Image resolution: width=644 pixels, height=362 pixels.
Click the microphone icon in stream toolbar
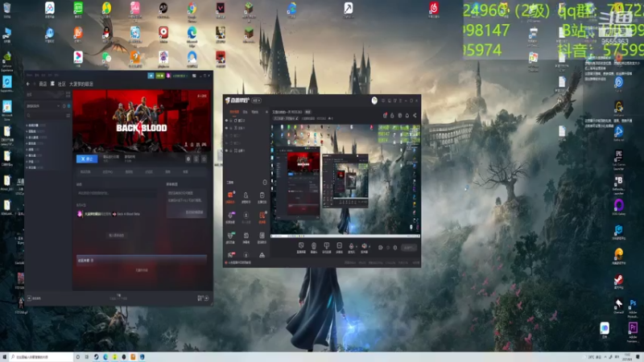click(352, 246)
